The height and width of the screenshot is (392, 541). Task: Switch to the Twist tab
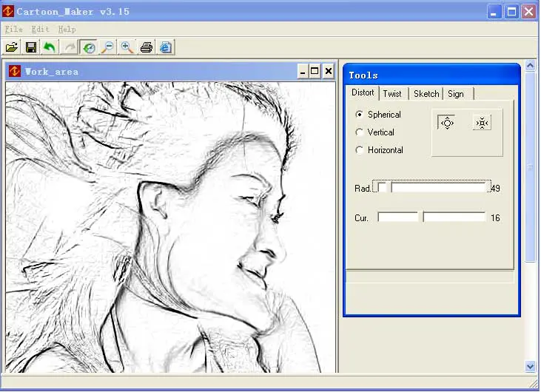[x=392, y=94]
